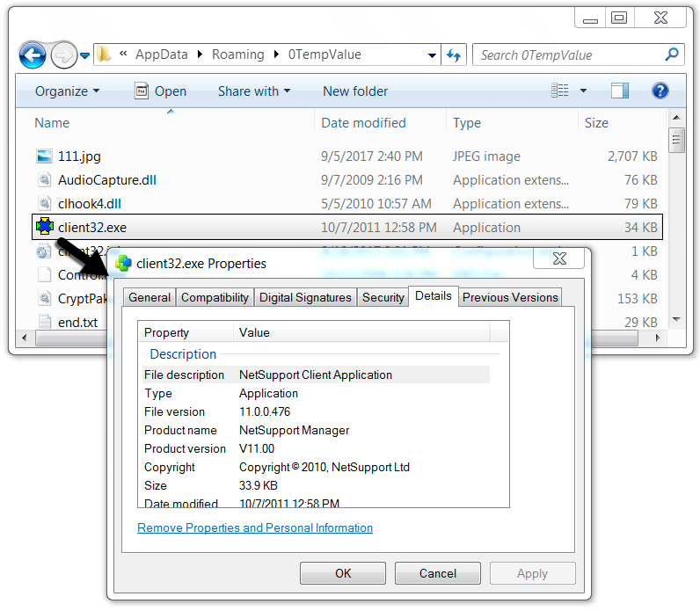Click the Properties dialog title icon
The width and height of the screenshot is (700, 611).
coord(123,264)
